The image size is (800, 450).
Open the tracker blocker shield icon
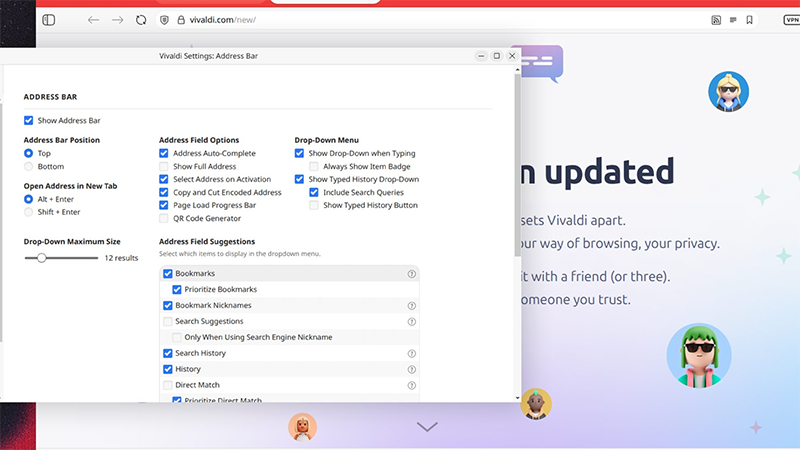pos(164,19)
